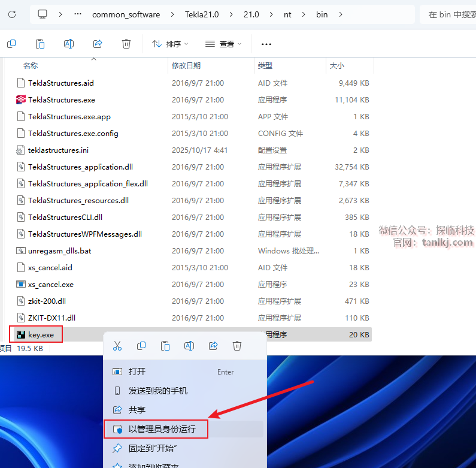The width and height of the screenshot is (476, 468).
Task: Click the delete icon in context menu
Action: 237,346
